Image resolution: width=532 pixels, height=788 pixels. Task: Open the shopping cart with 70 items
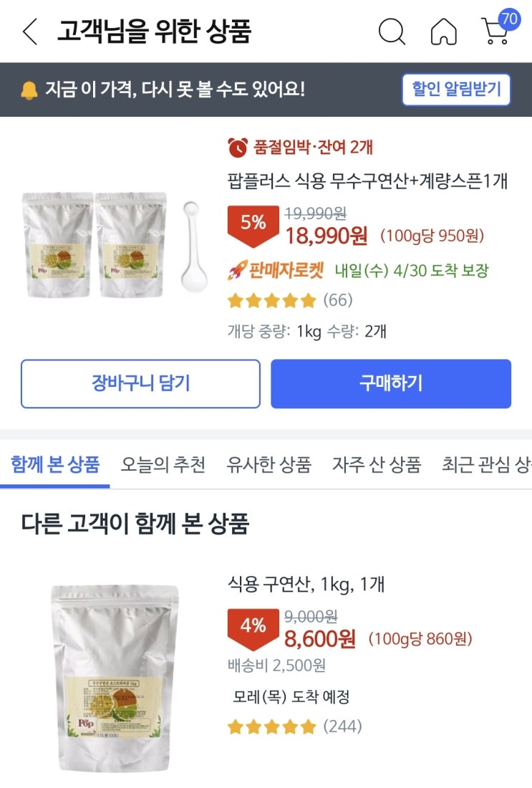click(497, 31)
